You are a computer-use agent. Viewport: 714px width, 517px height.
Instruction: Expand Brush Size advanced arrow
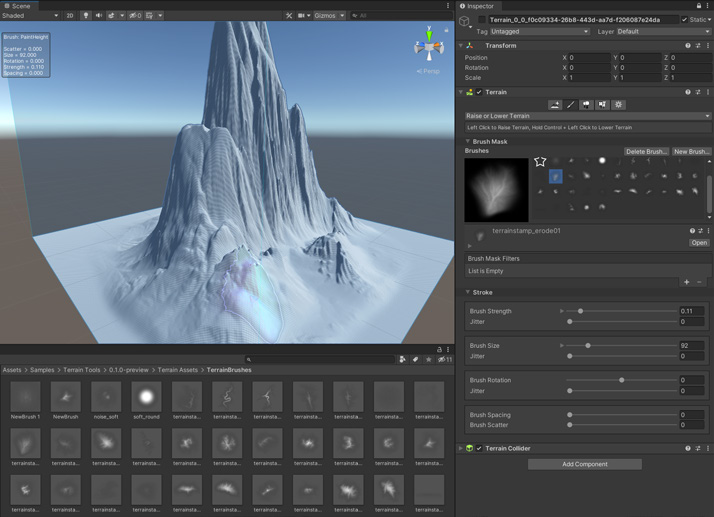click(x=561, y=346)
